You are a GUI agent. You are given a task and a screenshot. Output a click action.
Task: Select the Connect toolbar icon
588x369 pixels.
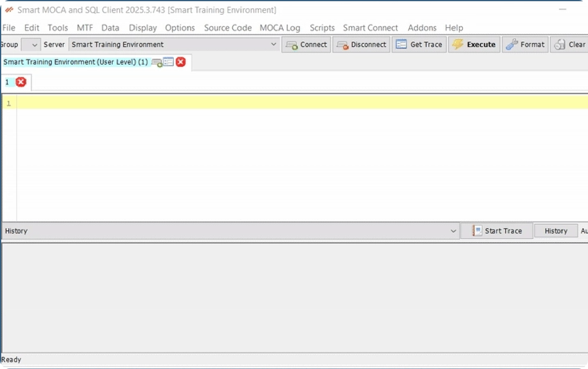(x=292, y=44)
